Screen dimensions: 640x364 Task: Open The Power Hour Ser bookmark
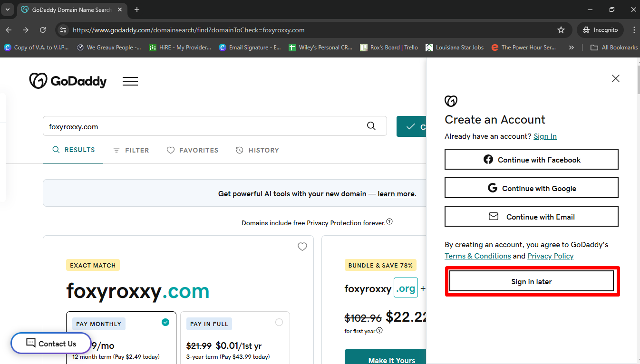(x=524, y=48)
